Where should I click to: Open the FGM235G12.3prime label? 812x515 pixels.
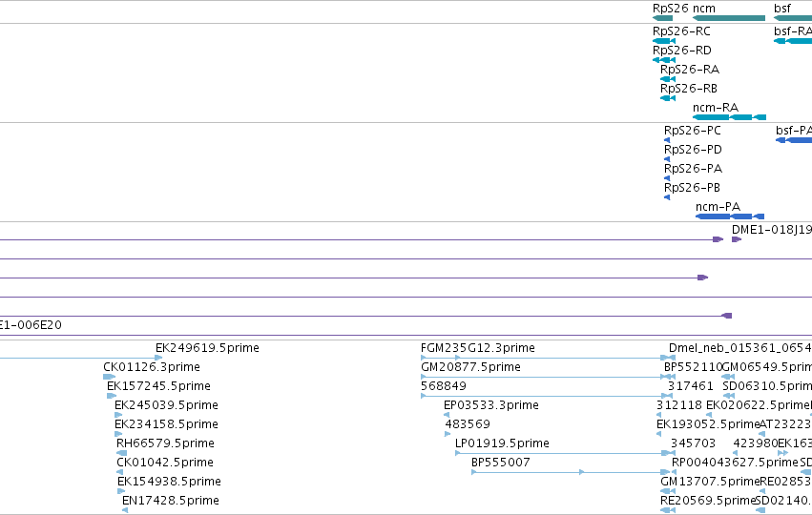pyautogui.click(x=477, y=348)
